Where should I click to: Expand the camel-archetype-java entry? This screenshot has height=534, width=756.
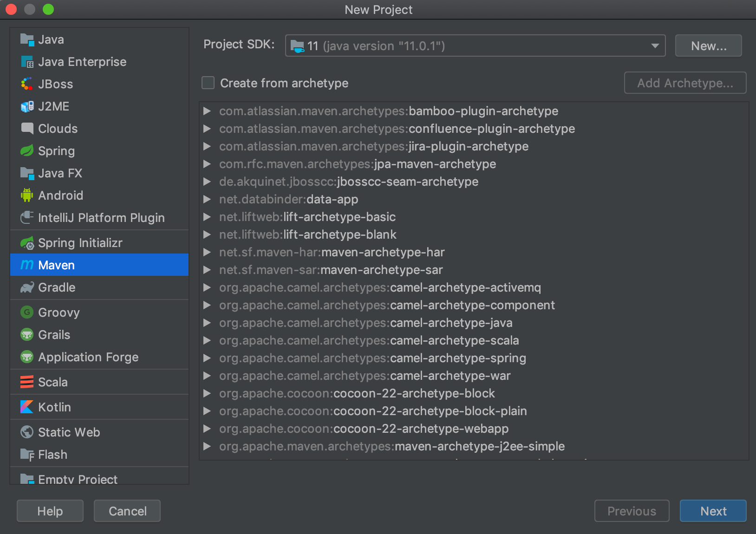(208, 323)
